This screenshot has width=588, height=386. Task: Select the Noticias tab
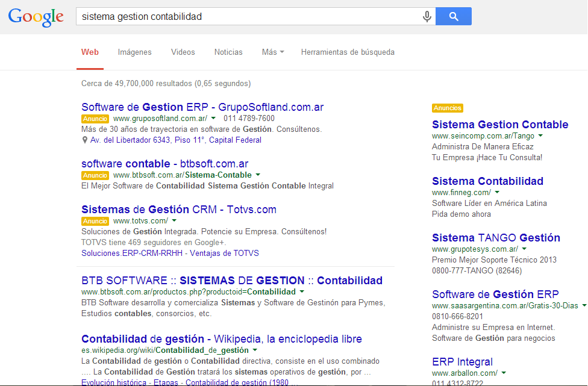click(x=228, y=52)
